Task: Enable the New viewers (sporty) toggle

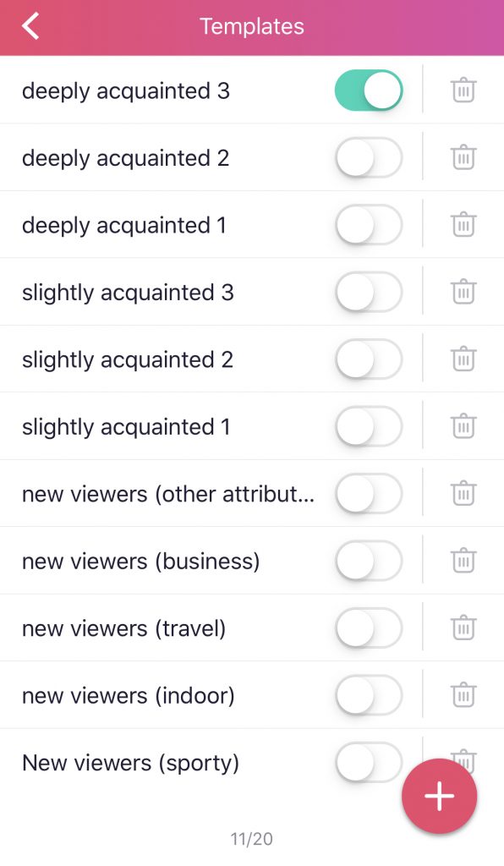Action: 369,763
